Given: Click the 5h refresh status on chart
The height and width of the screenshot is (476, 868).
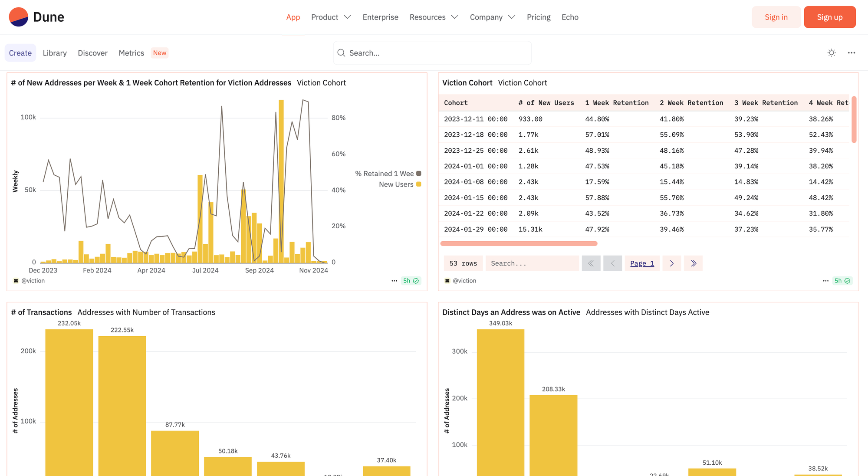Looking at the screenshot, I should [411, 281].
